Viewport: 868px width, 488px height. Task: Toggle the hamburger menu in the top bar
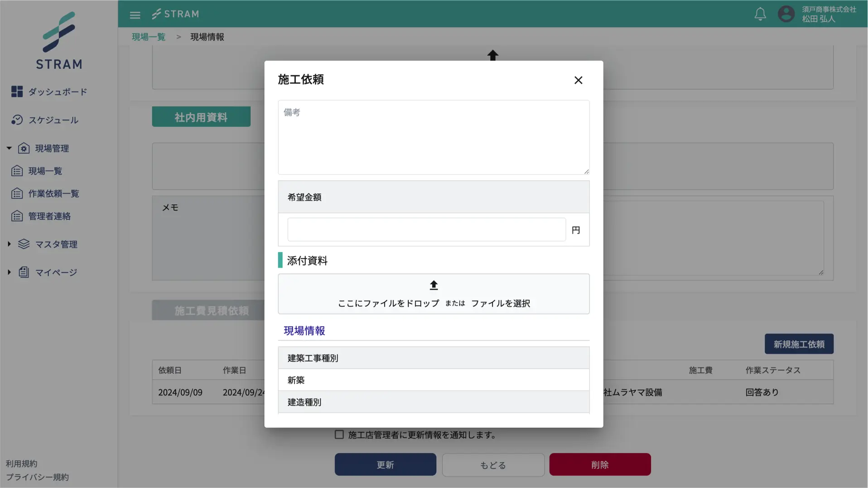tap(135, 14)
